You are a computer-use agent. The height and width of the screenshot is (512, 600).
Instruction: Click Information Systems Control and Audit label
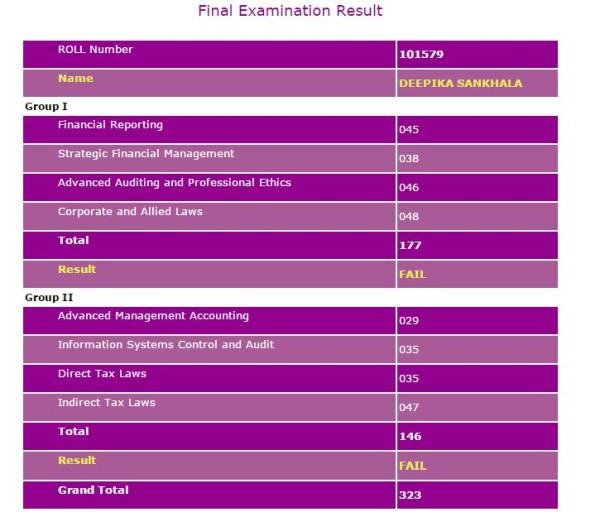point(166,345)
